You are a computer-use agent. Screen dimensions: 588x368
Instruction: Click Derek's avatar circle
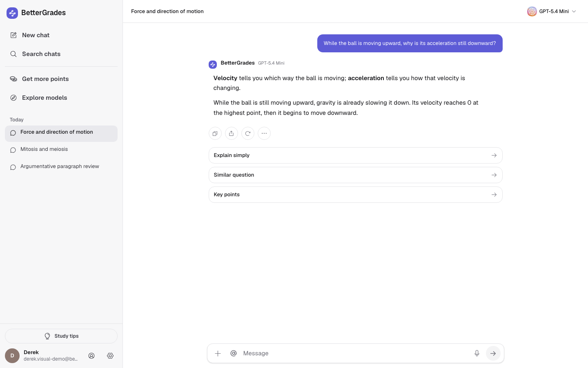pyautogui.click(x=12, y=356)
